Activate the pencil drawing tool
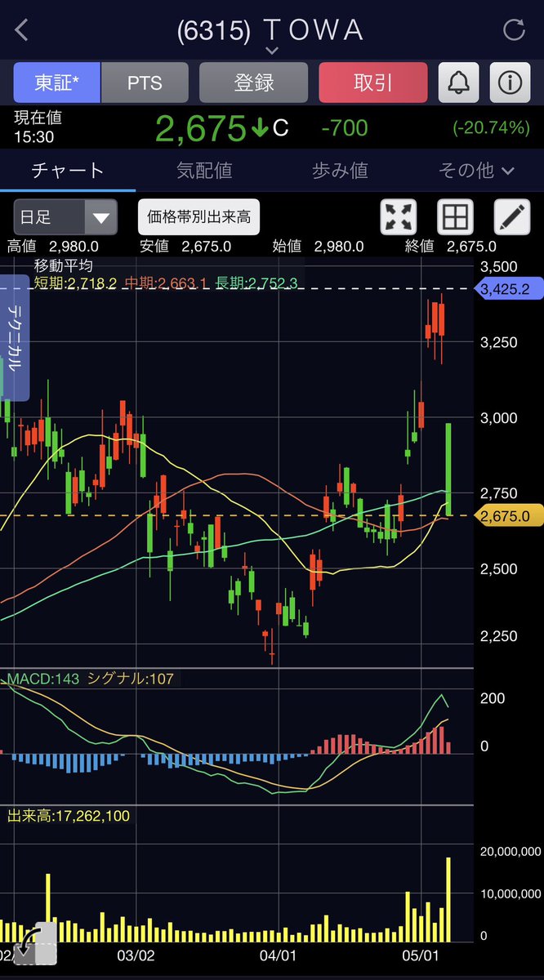Viewport: 544px width, 980px height. tap(512, 216)
